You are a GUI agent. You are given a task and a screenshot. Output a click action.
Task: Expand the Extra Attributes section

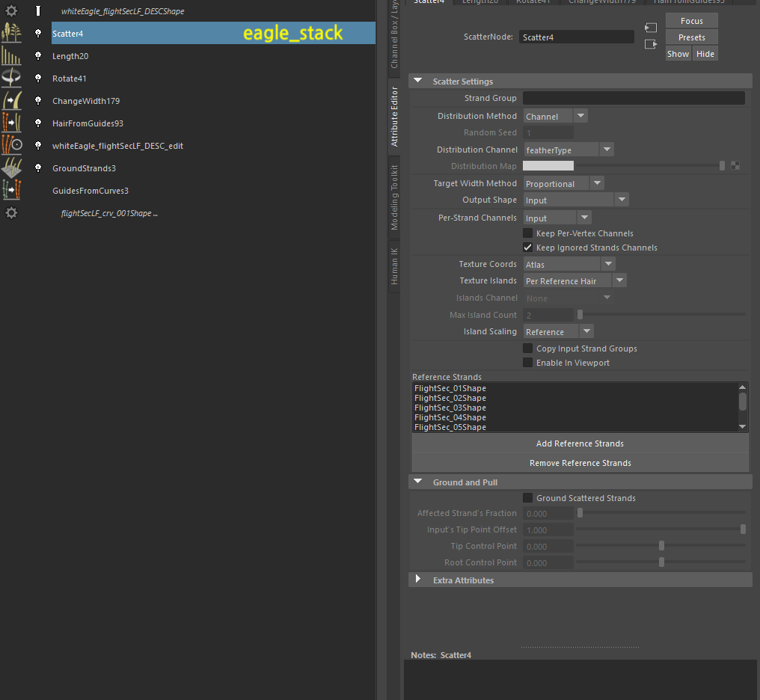click(418, 580)
